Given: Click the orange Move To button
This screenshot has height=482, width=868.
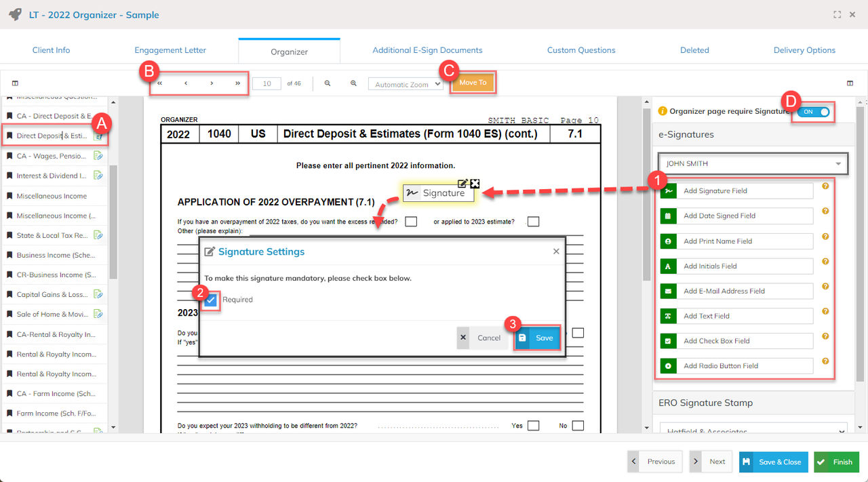Looking at the screenshot, I should click(x=473, y=83).
